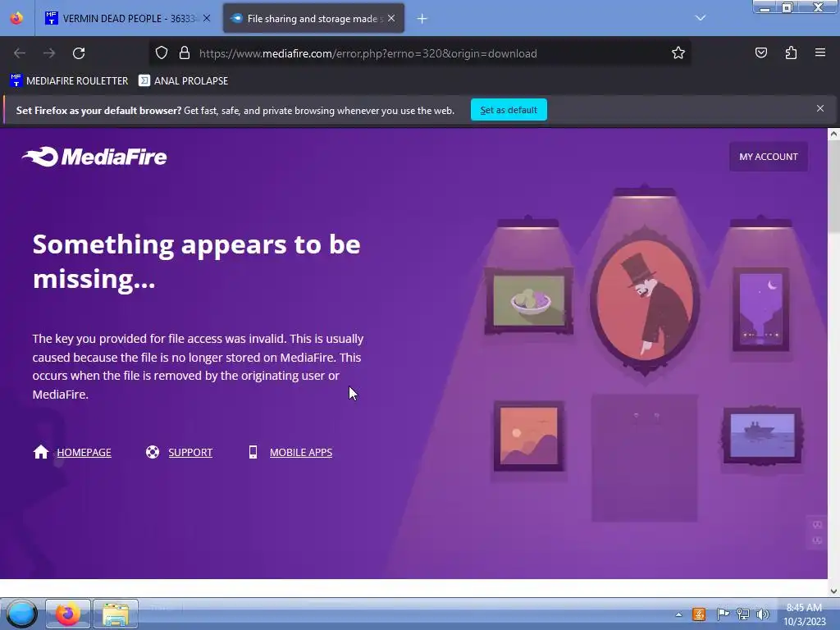
Task: Click the heading 'Something appears to be missing...'
Action: [x=196, y=262]
